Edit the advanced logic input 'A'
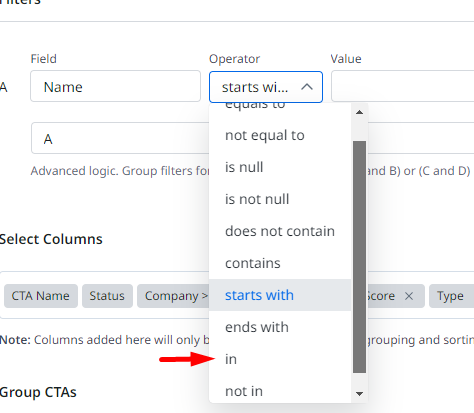Viewport: 474px width, 413px height. (120, 138)
